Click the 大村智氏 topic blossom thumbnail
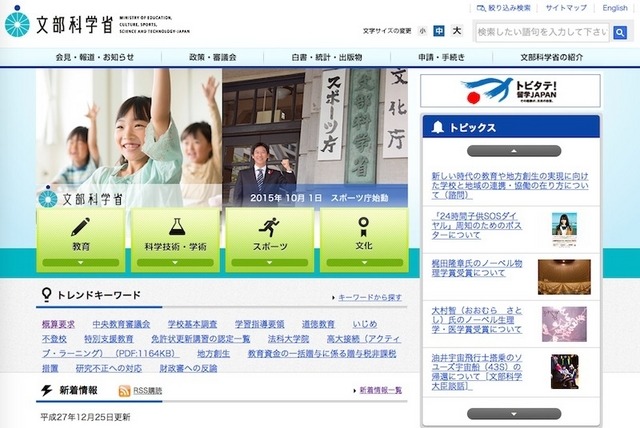This screenshot has width=640, height=428. click(x=564, y=324)
